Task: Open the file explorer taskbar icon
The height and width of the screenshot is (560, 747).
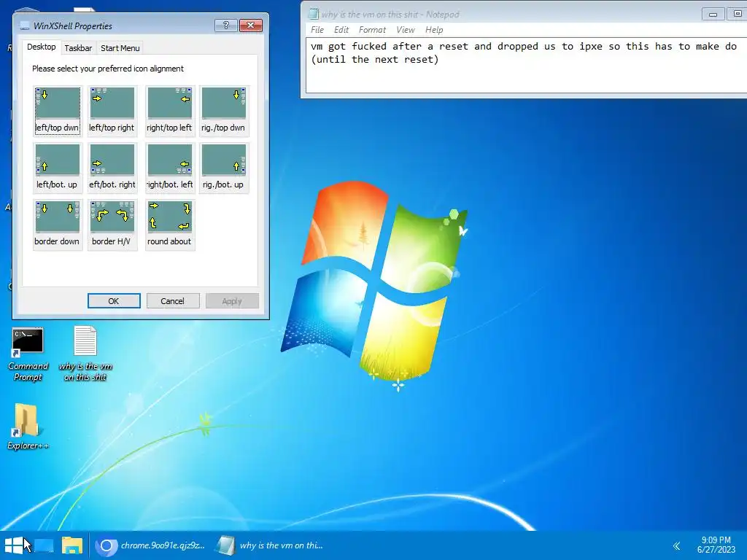Action: tap(72, 545)
